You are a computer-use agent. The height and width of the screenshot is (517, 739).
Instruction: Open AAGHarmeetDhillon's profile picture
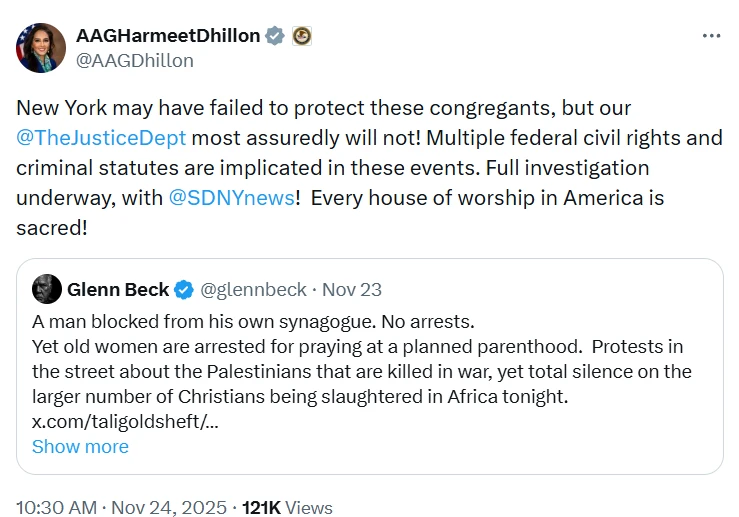click(41, 47)
